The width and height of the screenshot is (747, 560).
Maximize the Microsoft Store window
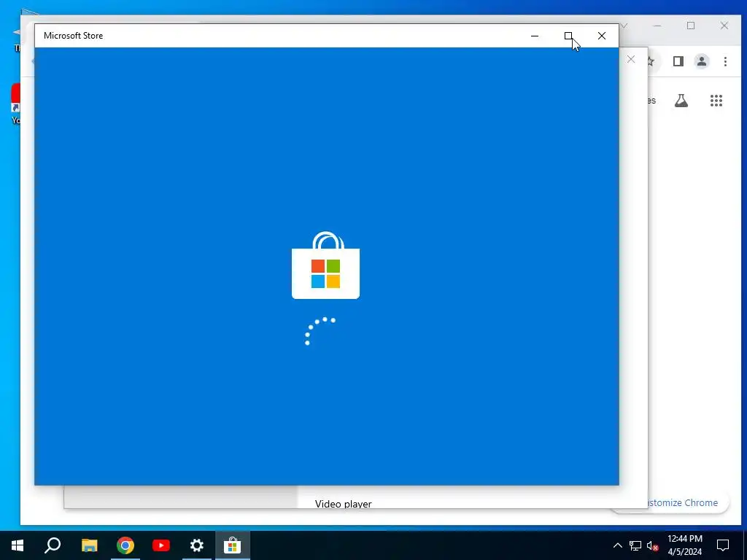pyautogui.click(x=568, y=36)
